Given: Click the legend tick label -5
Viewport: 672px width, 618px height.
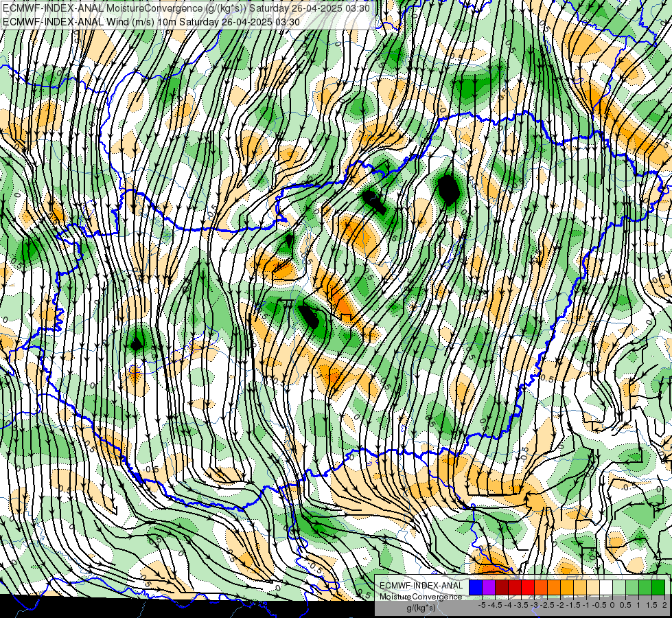Looking at the screenshot, I should coord(482,605).
